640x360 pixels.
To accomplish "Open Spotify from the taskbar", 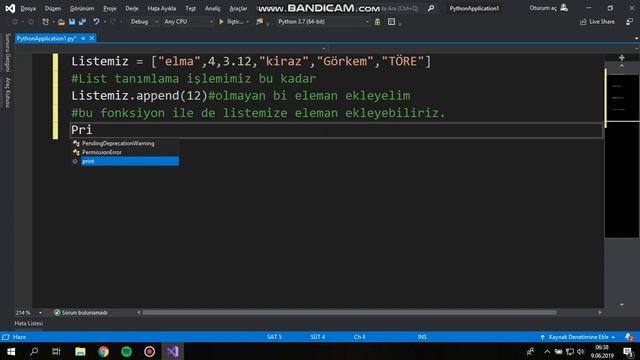I will point(127,351).
